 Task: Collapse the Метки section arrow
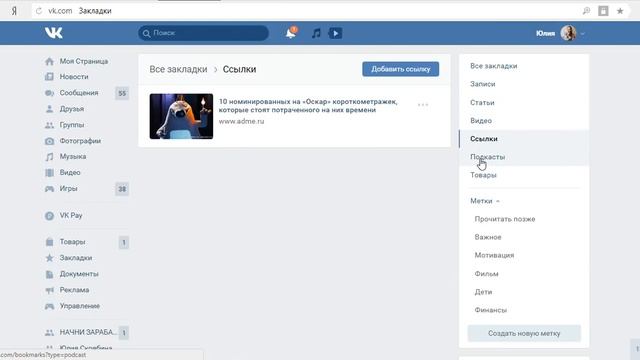(498, 201)
